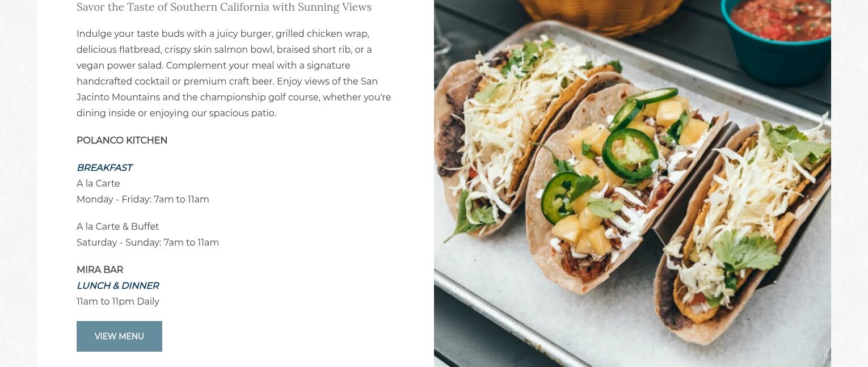Image resolution: width=868 pixels, height=367 pixels.
Task: Click the tacos photo
Action: coord(632,183)
